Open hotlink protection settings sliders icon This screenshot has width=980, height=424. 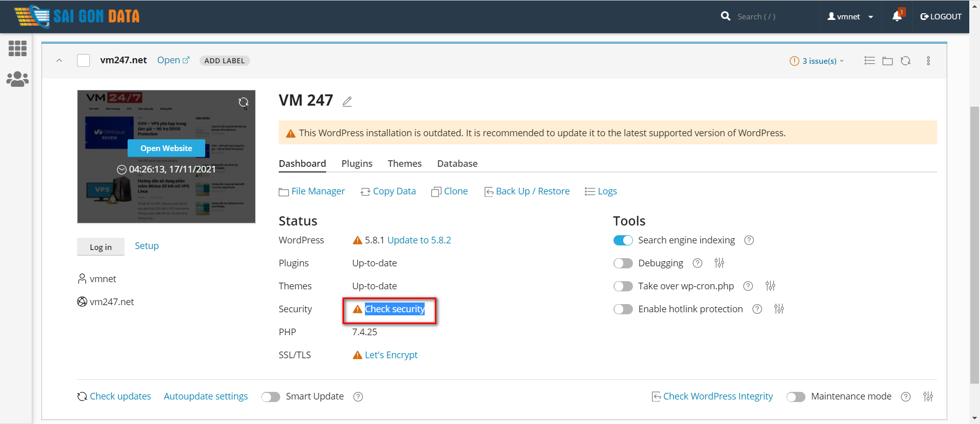click(779, 309)
